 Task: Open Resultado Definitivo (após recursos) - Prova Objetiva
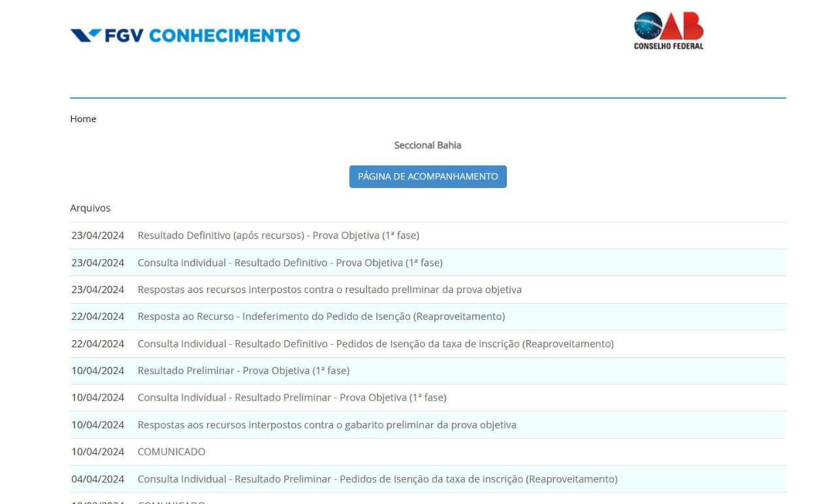click(x=278, y=235)
